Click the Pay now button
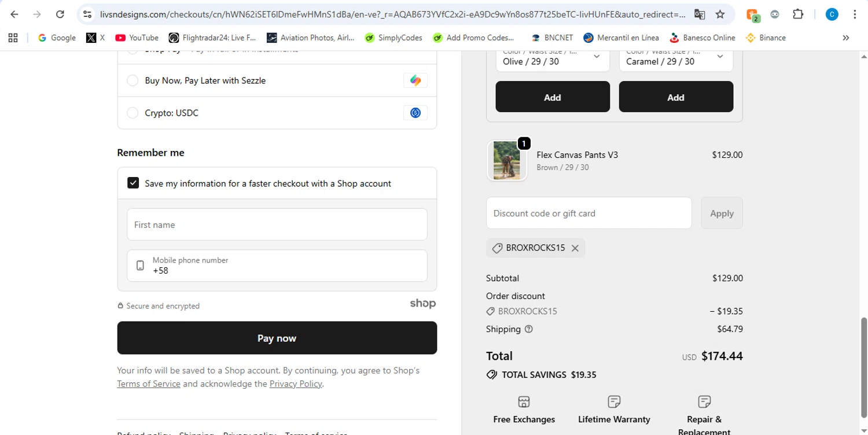Viewport: 868px width, 435px height. pos(277,338)
